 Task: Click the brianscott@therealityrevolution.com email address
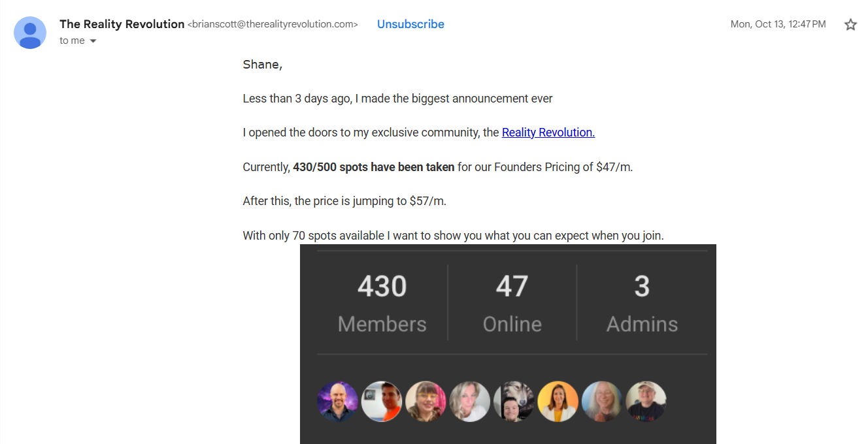click(x=273, y=25)
